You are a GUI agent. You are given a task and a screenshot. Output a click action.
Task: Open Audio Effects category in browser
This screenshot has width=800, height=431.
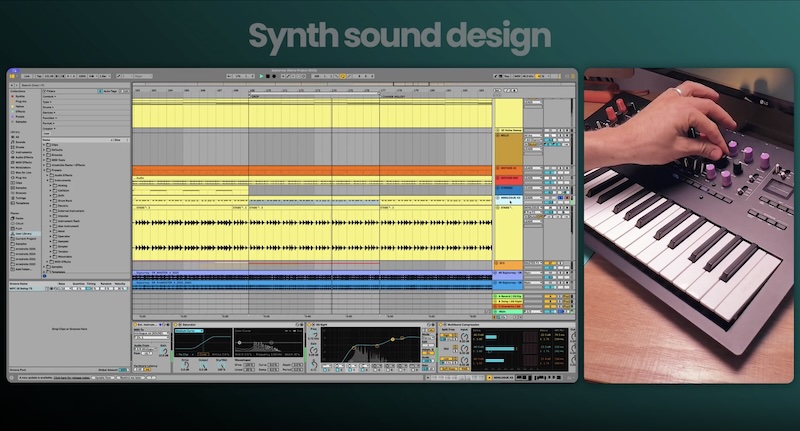22,158
